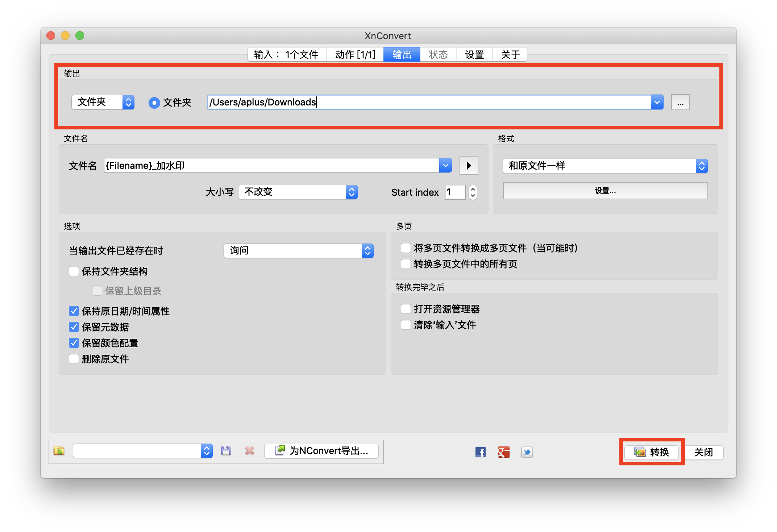This screenshot has width=777, height=532.
Task: Click the Start index number field
Action: click(455, 192)
